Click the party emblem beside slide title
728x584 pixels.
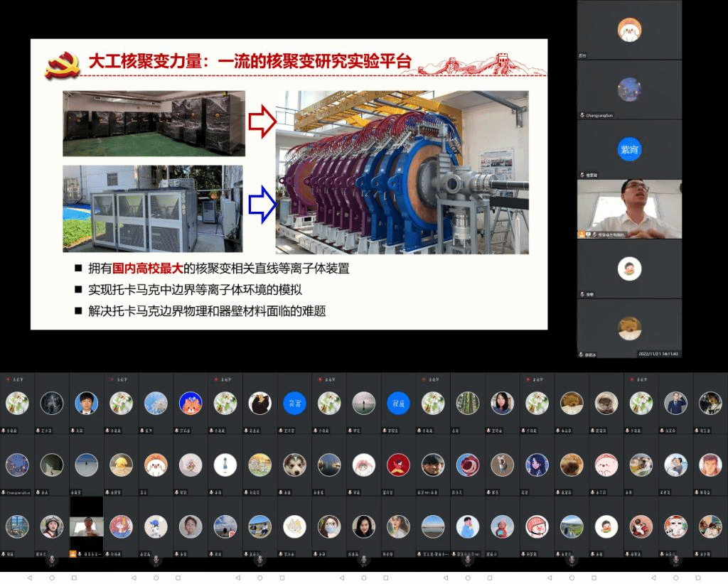[x=62, y=64]
